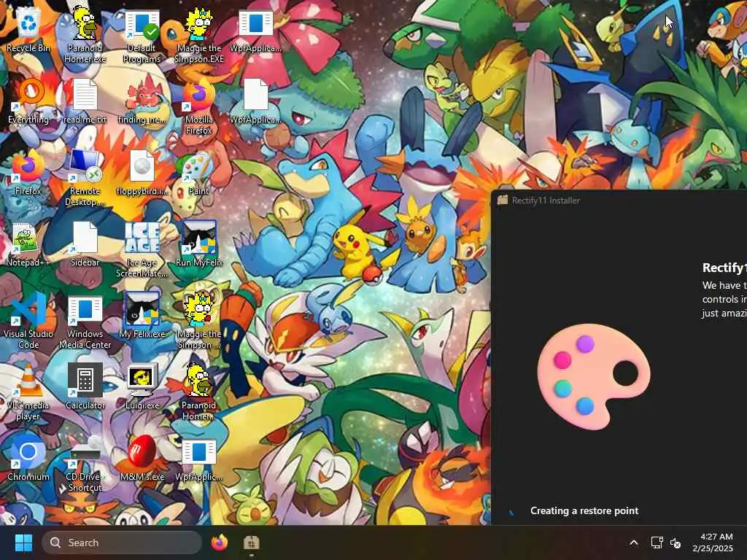This screenshot has width=747, height=560.
Task: Select the Calculator desktop shortcut
Action: tap(85, 386)
